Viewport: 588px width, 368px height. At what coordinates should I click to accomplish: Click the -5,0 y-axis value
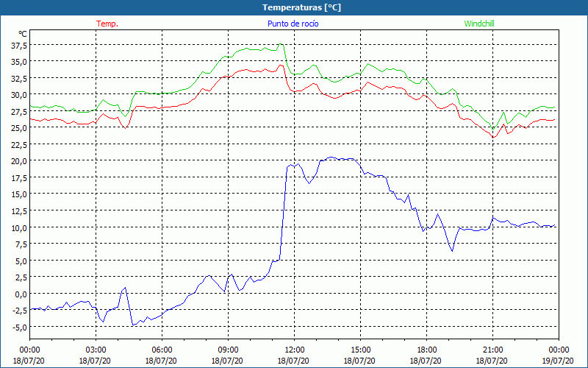pos(20,328)
